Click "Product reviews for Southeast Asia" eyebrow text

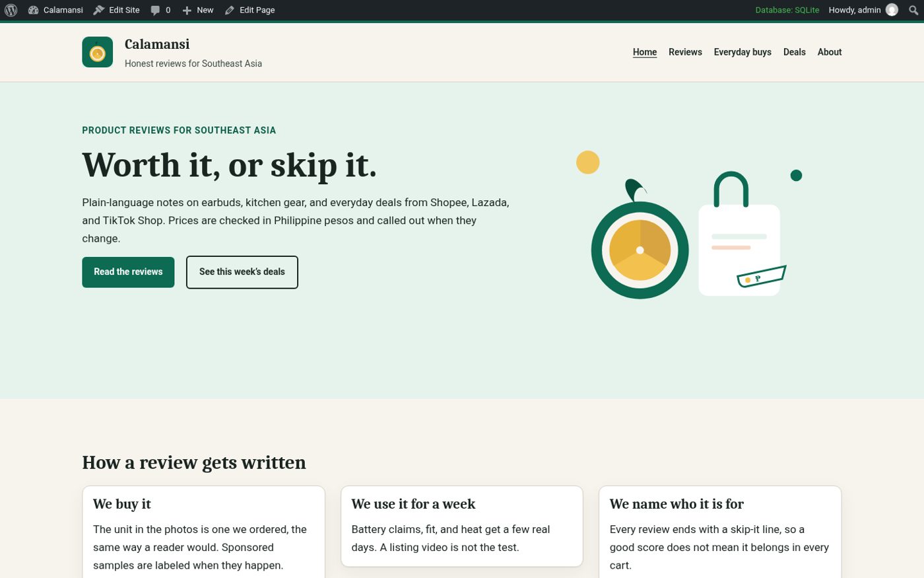click(x=179, y=130)
